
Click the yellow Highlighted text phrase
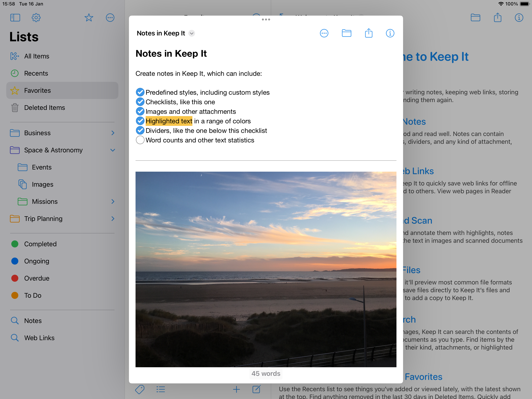tap(169, 121)
